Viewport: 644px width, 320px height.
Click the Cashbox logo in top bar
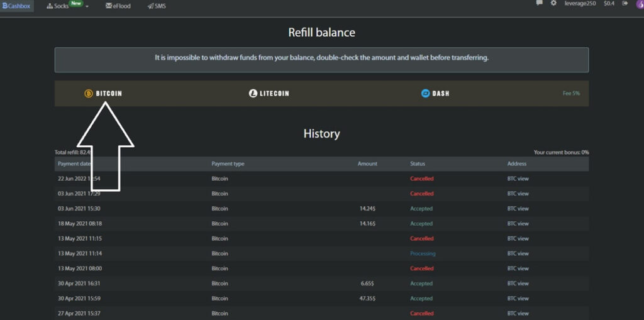(x=16, y=6)
